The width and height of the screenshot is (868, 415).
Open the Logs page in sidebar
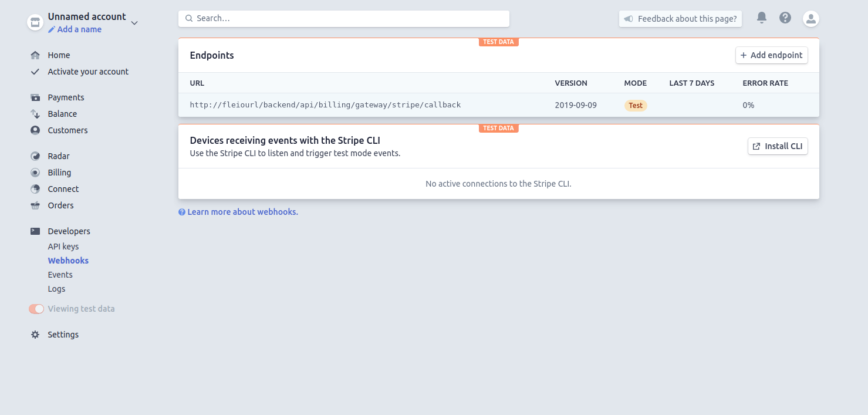56,289
